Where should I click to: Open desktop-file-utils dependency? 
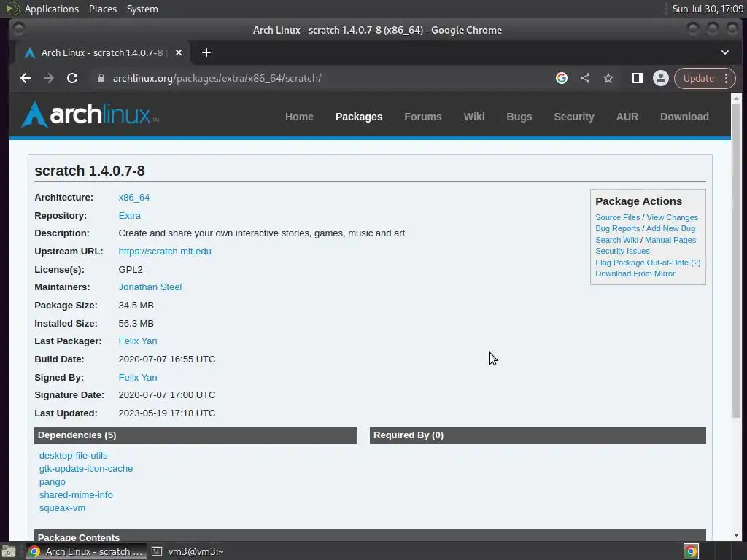[74, 455]
